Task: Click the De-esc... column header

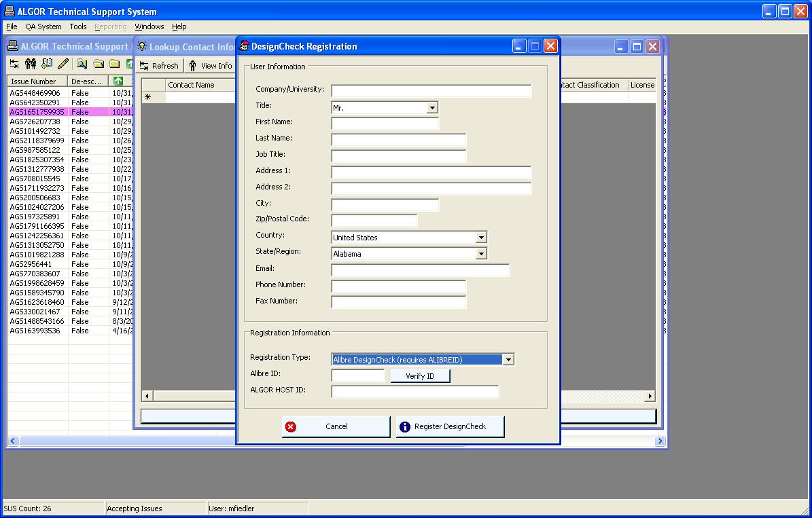Action: tap(88, 81)
